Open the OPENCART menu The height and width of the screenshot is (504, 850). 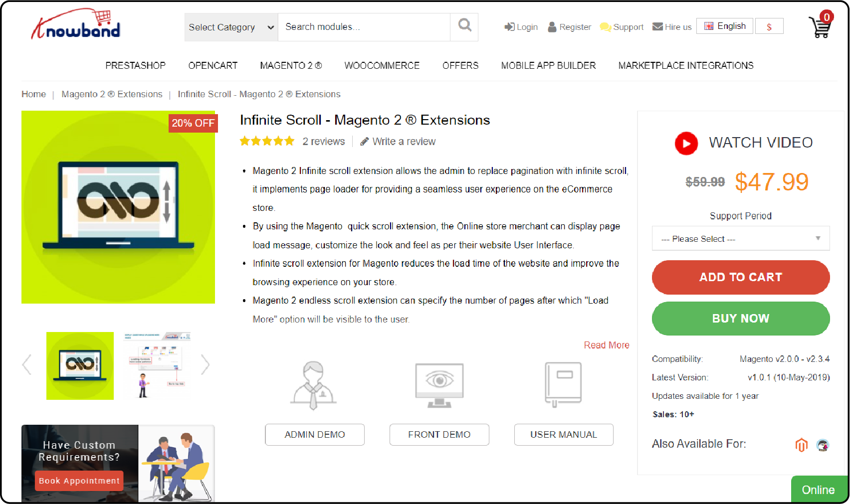[x=213, y=65]
